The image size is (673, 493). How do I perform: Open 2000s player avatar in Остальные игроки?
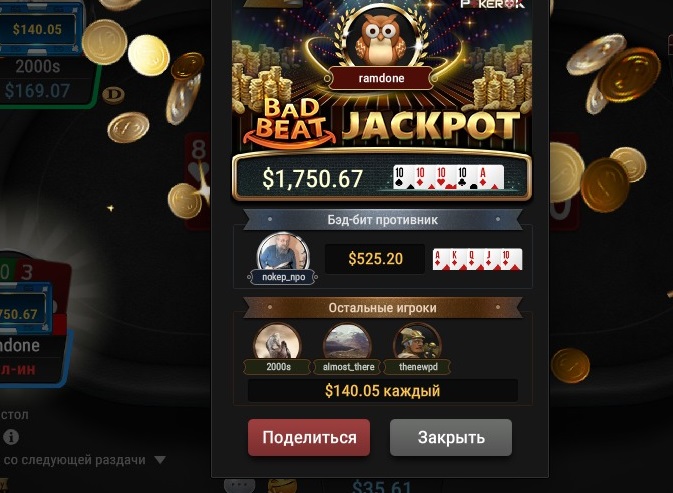277,342
